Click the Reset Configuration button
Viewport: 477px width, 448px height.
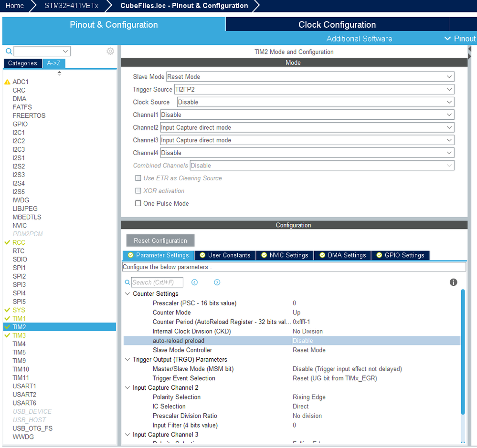160,240
